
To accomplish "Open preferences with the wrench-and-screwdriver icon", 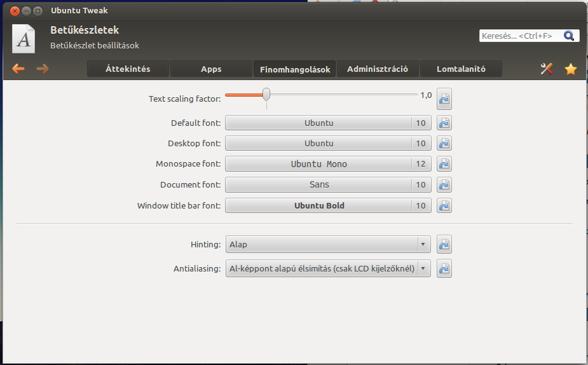I will pyautogui.click(x=547, y=69).
